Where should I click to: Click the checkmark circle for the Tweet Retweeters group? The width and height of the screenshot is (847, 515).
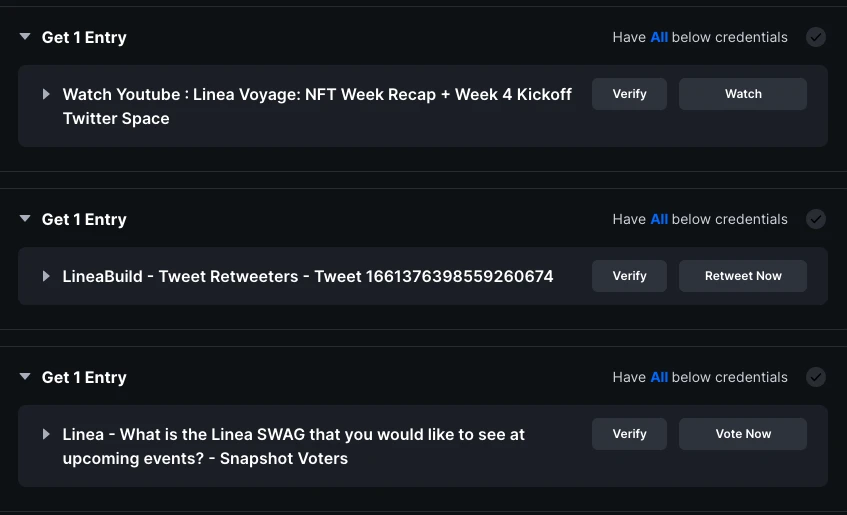point(816,219)
